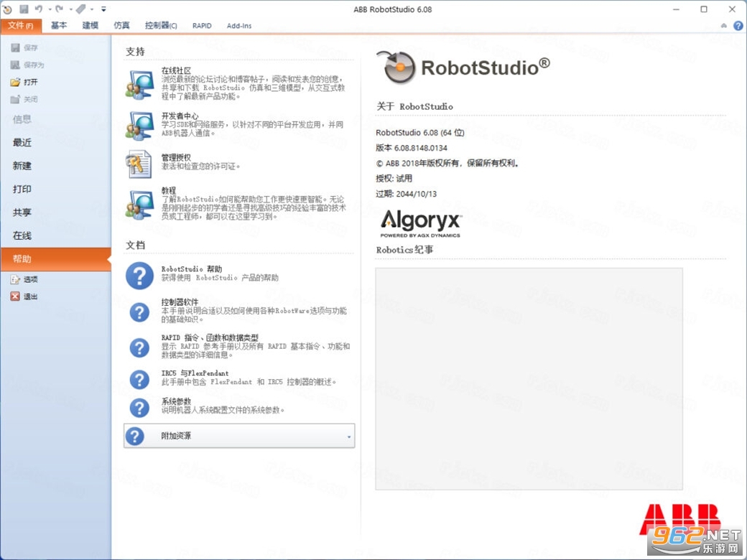Click the 选项 options icon in the sidebar
Screen dimensions: 747x560
pyautogui.click(x=15, y=279)
